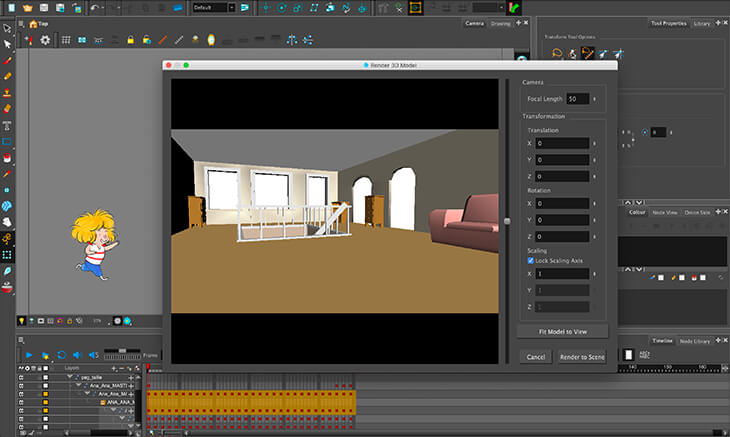Select the Pencil tool in the left toolbar
Viewport: 730px width, 437px height.
tap(7, 76)
